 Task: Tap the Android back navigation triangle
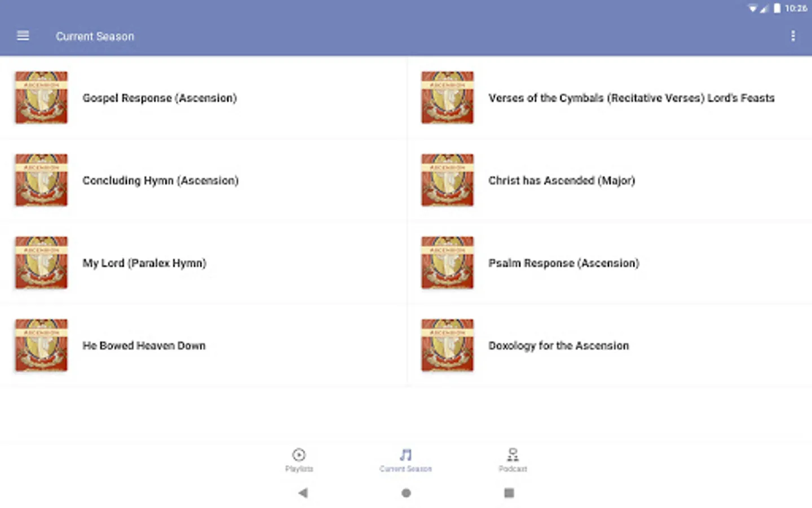(303, 493)
